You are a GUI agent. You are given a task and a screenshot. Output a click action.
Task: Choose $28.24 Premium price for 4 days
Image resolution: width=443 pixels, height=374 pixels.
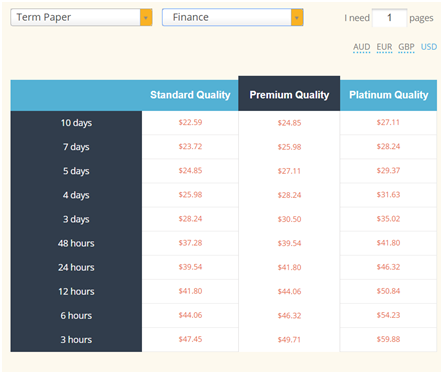click(289, 195)
